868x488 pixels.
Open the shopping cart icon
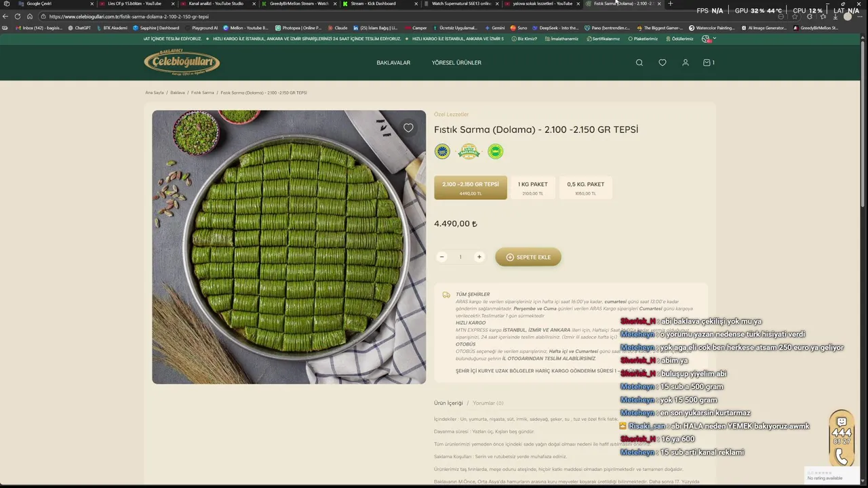point(709,62)
